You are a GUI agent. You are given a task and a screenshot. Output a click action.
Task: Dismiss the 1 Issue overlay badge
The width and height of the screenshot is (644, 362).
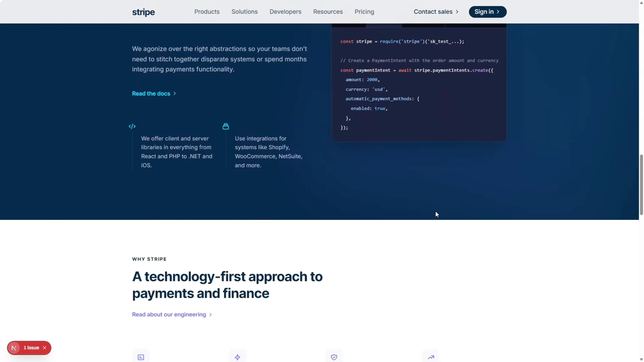[44, 348]
